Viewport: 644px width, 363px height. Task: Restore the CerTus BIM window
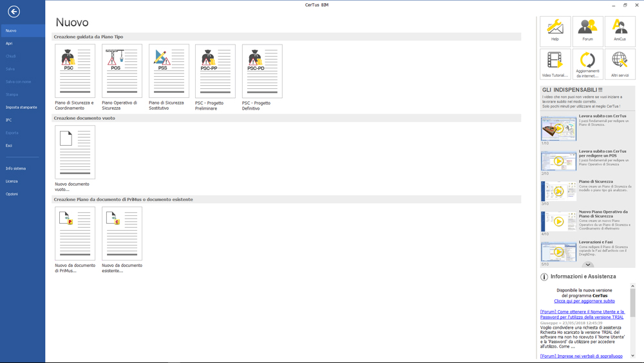click(x=625, y=5)
